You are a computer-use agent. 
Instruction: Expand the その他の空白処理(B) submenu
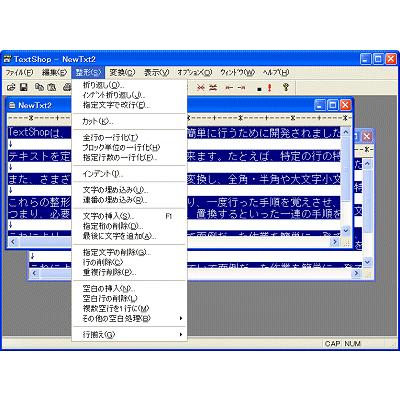click(x=129, y=319)
